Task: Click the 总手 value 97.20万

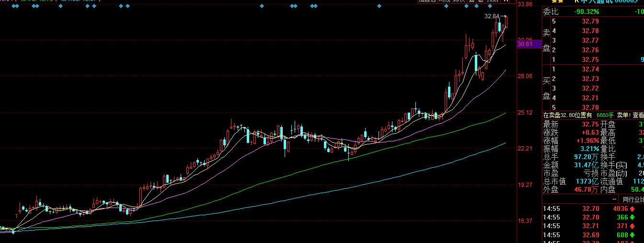Action: 586,157
